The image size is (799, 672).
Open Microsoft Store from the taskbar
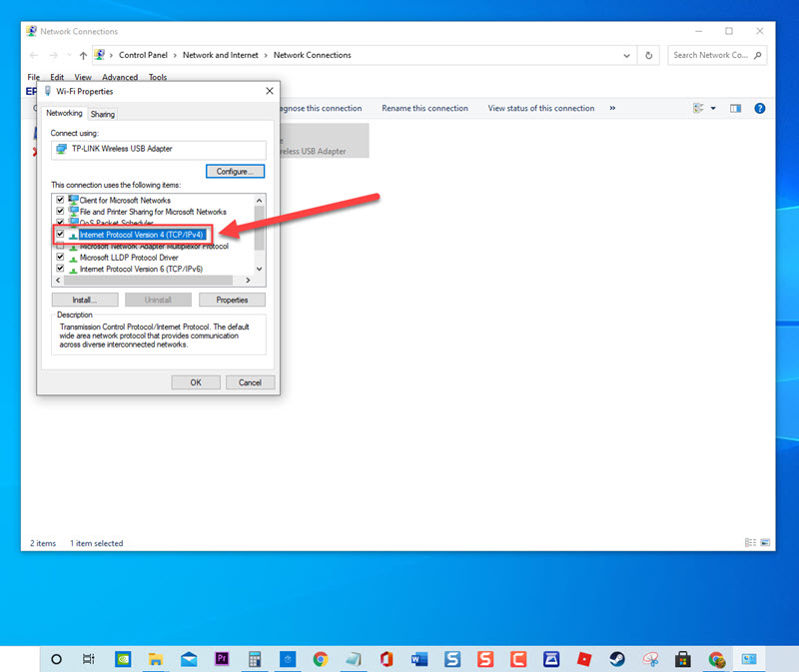683,659
